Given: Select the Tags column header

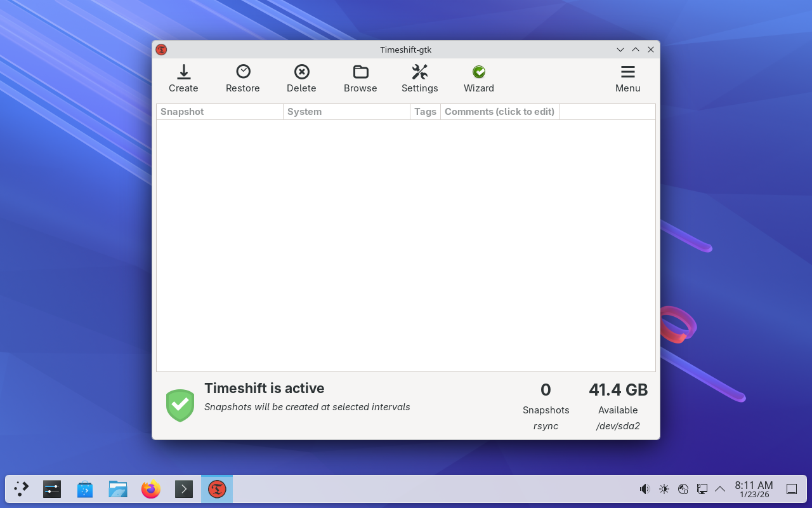Looking at the screenshot, I should point(425,112).
